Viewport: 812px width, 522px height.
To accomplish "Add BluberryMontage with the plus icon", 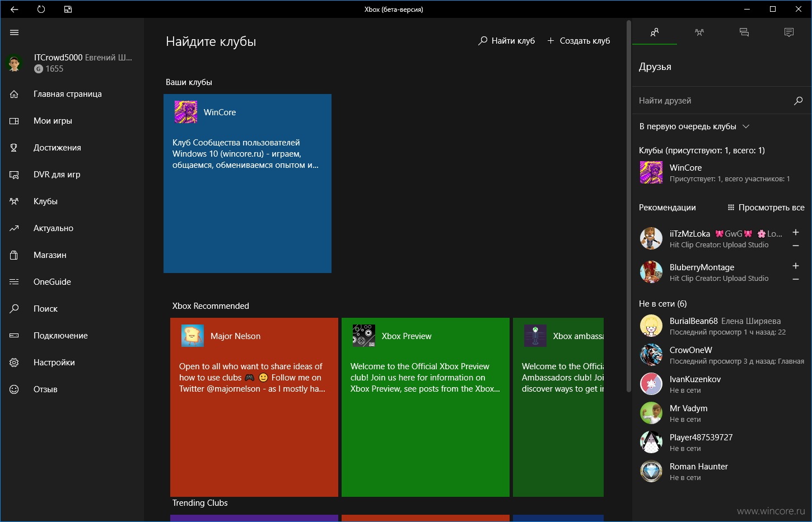I will 796,266.
